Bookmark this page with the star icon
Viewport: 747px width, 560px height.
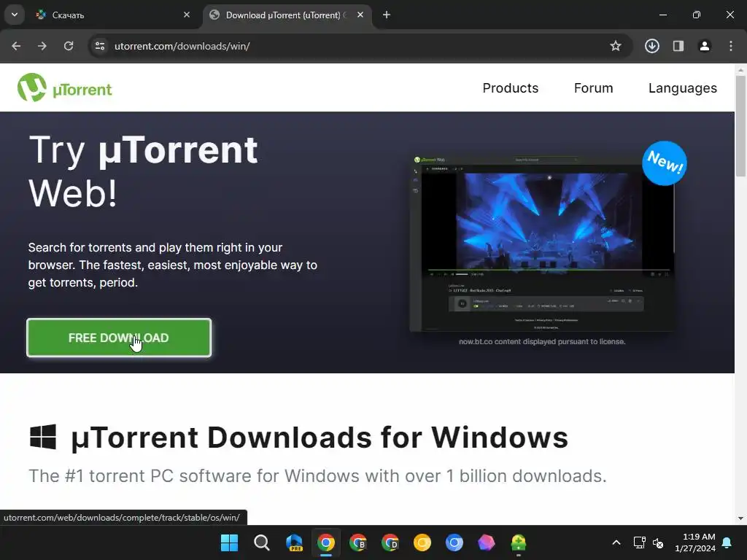point(616,46)
